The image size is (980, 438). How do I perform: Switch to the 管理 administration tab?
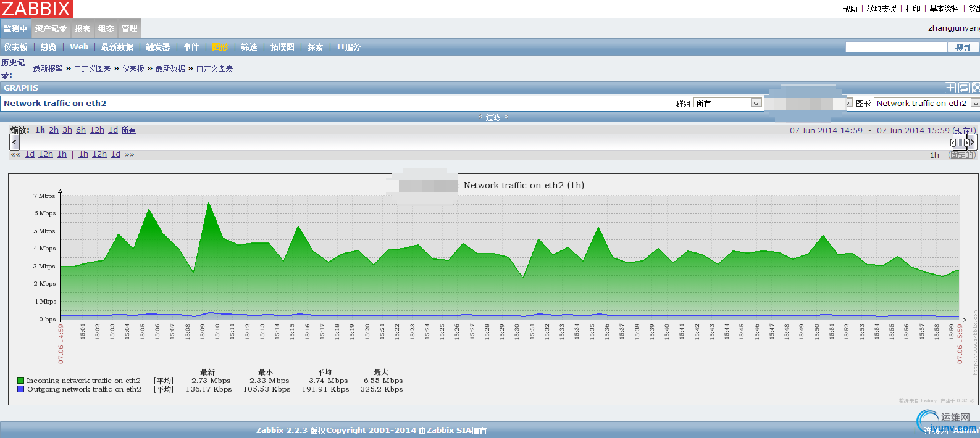pyautogui.click(x=129, y=29)
